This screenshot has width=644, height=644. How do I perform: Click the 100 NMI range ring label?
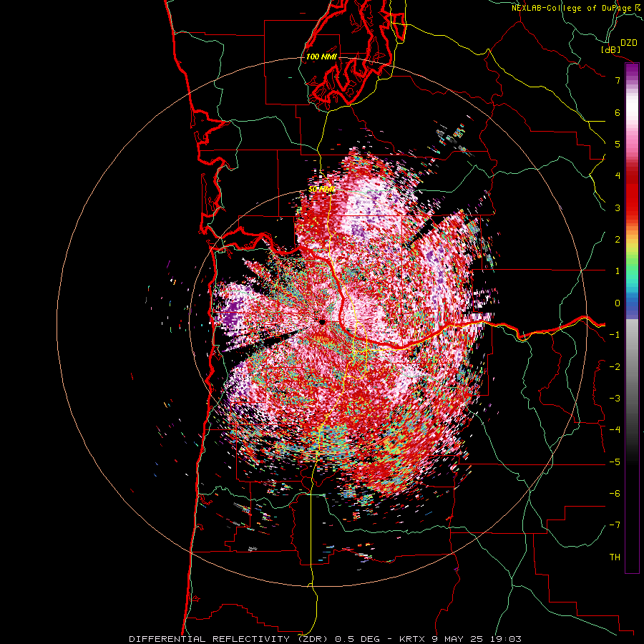(321, 57)
